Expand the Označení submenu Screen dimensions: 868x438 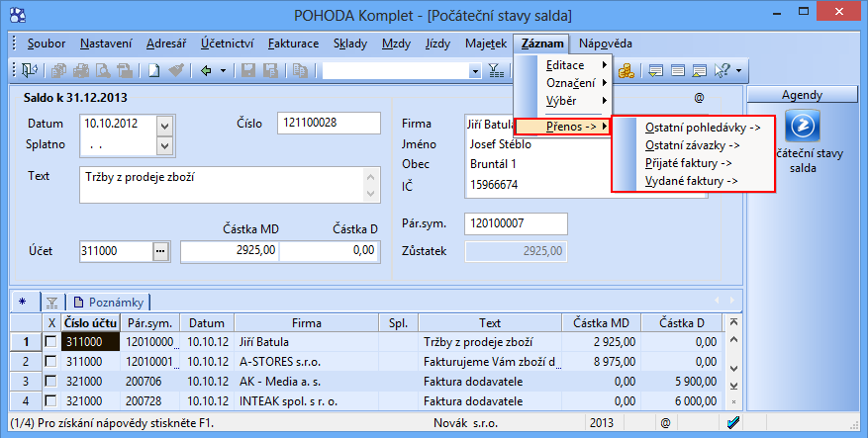click(576, 83)
